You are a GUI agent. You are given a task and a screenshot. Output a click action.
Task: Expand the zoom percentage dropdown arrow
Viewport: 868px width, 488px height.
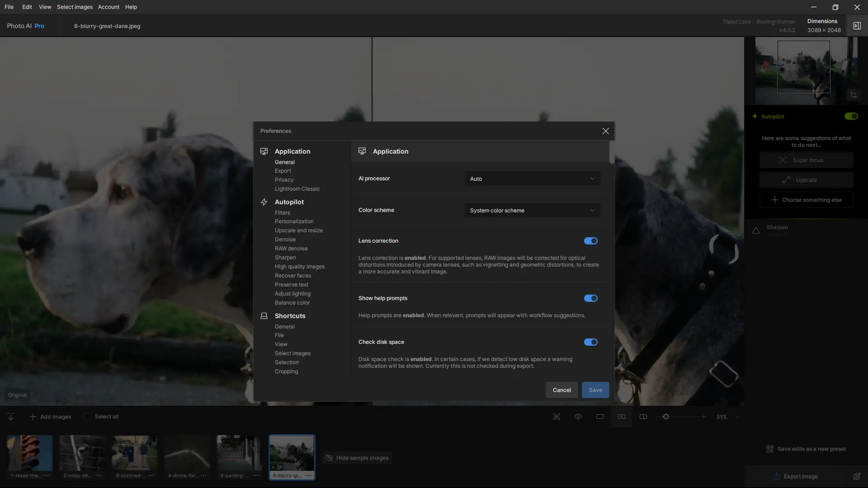tap(737, 417)
